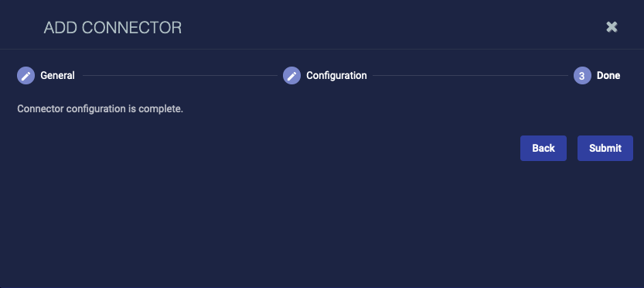Click the pencil icon beside Configuration

point(291,76)
